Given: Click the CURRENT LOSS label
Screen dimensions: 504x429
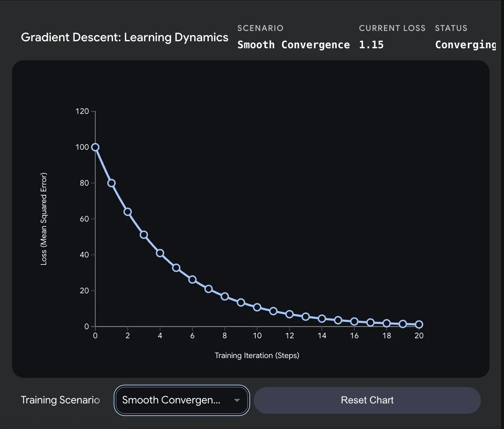Looking at the screenshot, I should point(392,28).
